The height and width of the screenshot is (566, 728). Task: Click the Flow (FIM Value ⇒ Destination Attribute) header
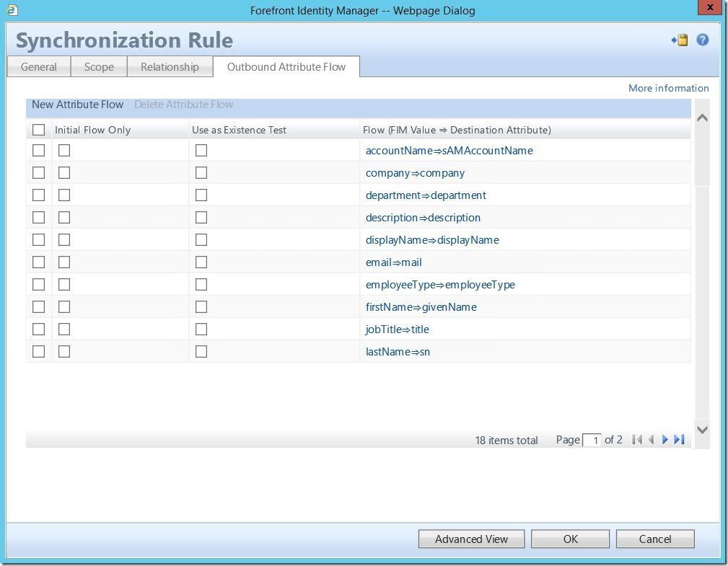pyautogui.click(x=457, y=130)
